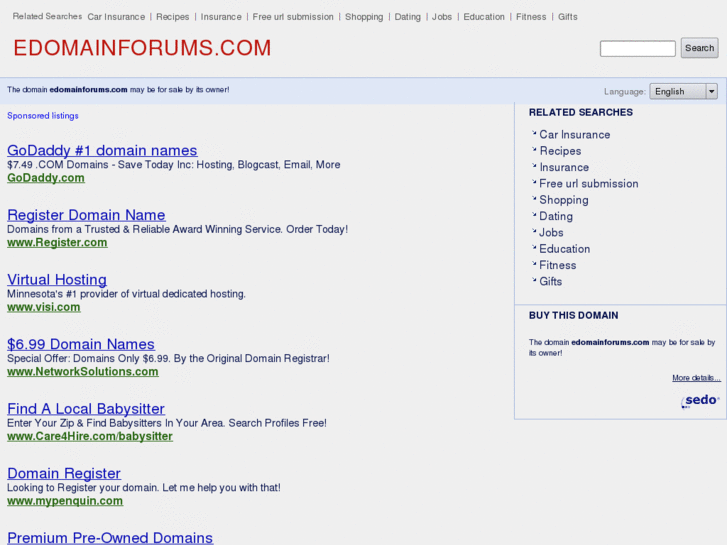Viewport: 727px width, 545px height.
Task: Open Register Domain Name ad
Action: (x=86, y=215)
